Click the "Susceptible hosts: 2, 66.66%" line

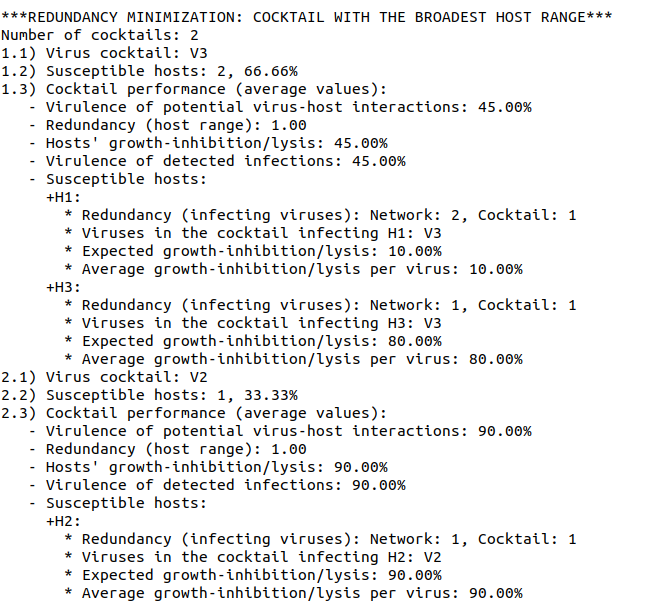tap(149, 71)
